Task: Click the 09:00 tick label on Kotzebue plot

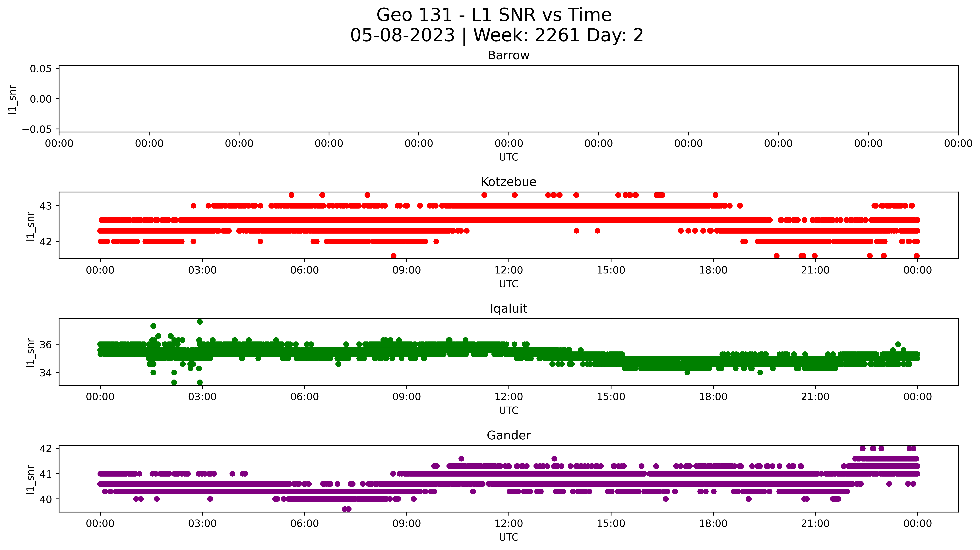Action: (x=407, y=270)
